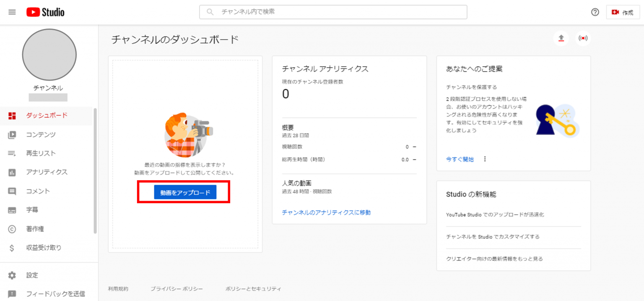This screenshot has width=644, height=301.
Task: Open コメント comments section
Action: 38,191
